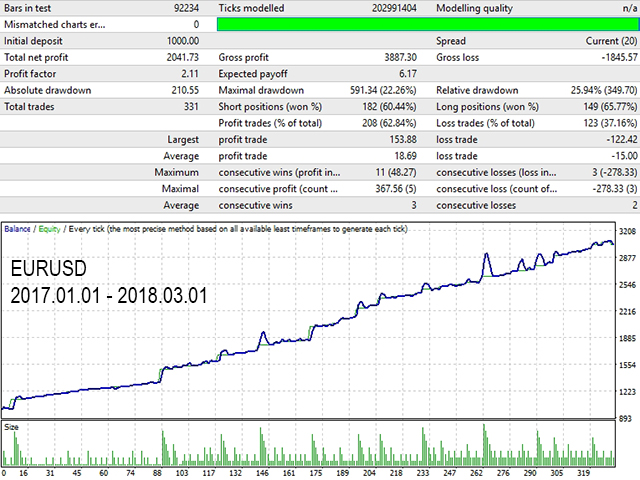The width and height of the screenshot is (640, 480).
Task: Click Average loss trade value -15.00
Action: tap(624, 156)
